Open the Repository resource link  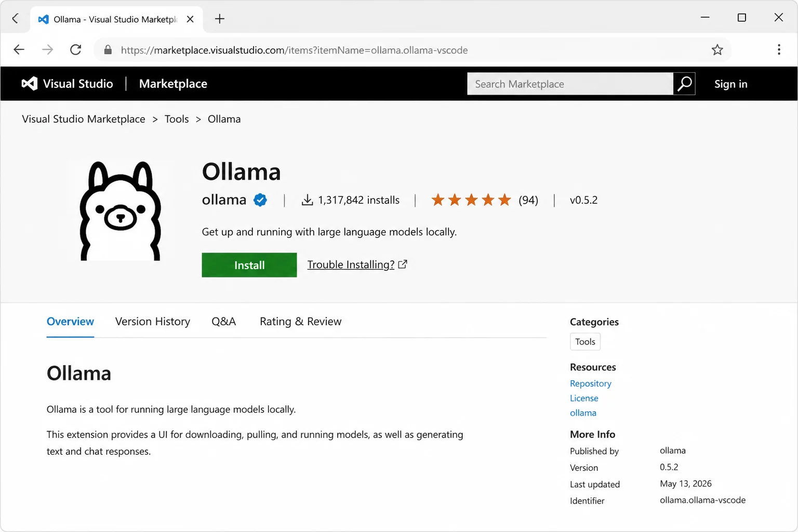(x=590, y=383)
